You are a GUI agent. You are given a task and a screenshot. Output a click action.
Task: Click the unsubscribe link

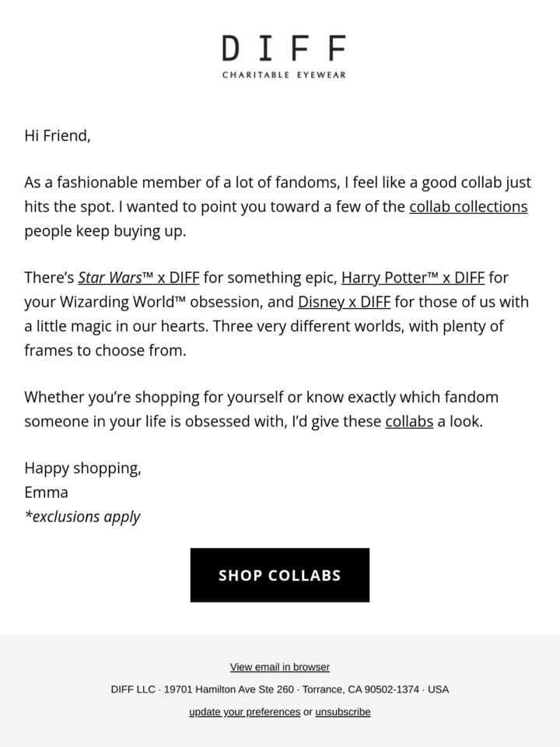click(342, 712)
